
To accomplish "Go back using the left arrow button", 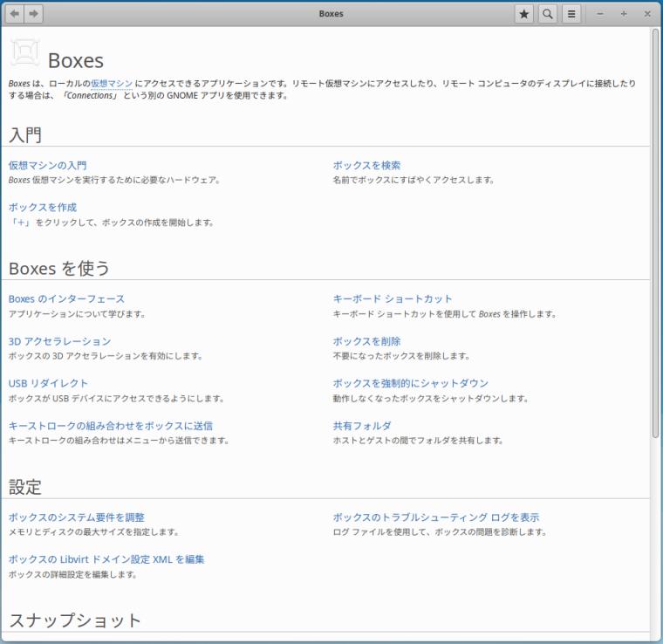I will click(x=15, y=14).
